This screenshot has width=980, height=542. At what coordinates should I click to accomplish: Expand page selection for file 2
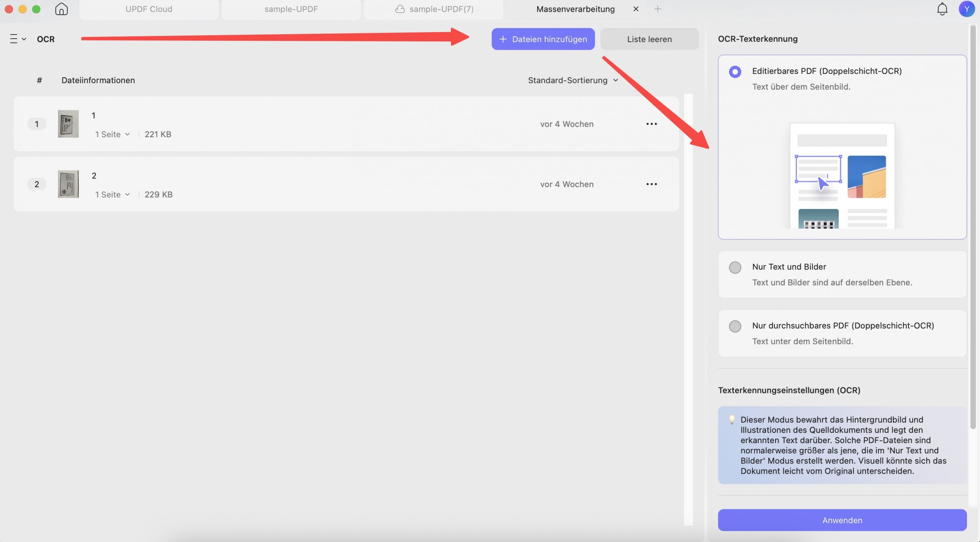coord(113,194)
